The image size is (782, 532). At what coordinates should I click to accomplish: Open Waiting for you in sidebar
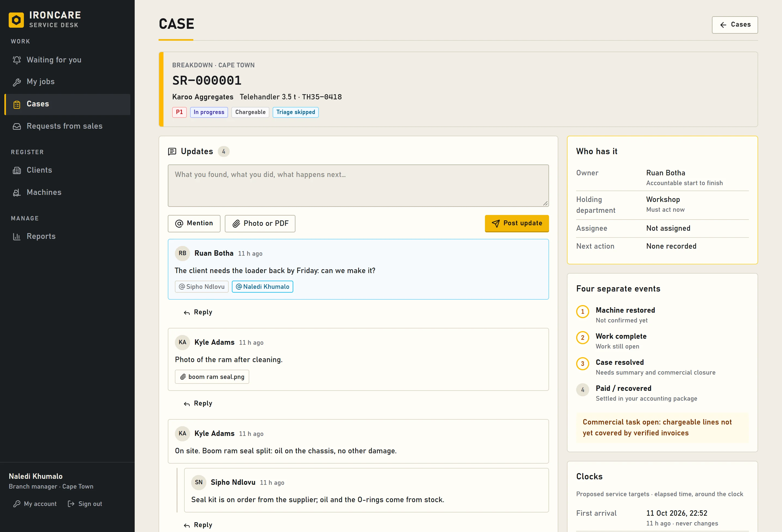(67, 60)
